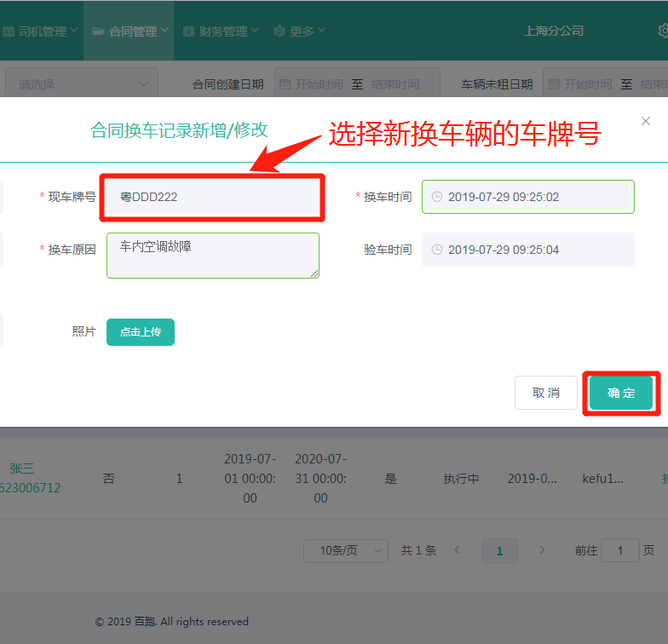This screenshot has height=644, width=668.
Task: Click the gear icon beside 更多
Action: click(x=279, y=32)
